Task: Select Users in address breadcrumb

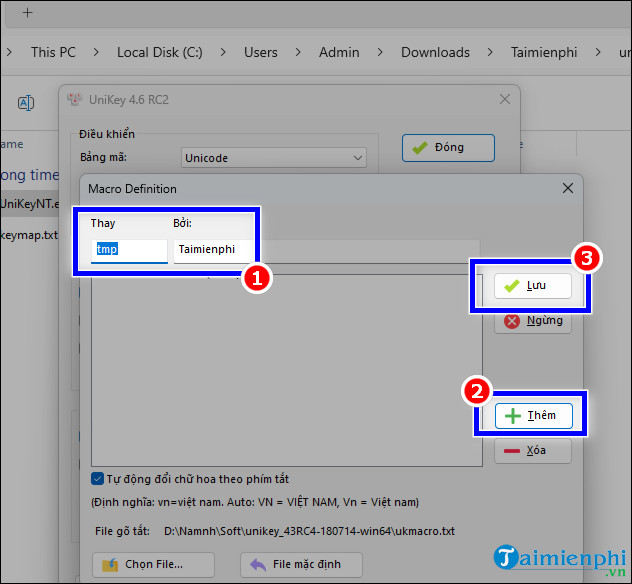Action: (x=260, y=52)
